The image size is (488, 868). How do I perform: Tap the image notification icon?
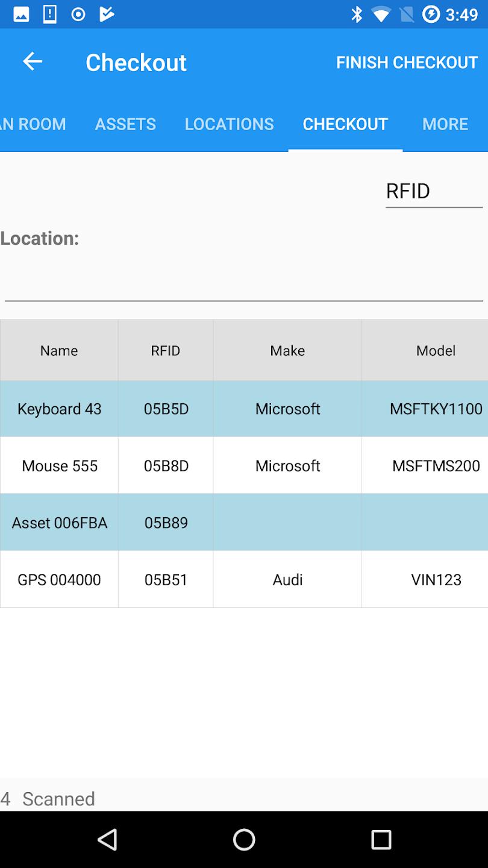tap(21, 14)
